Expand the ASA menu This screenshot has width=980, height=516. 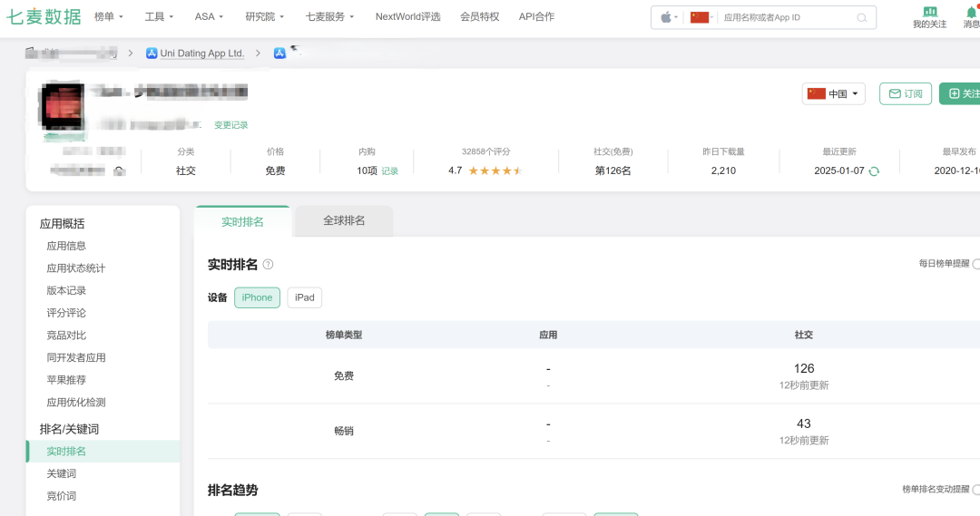[x=209, y=17]
